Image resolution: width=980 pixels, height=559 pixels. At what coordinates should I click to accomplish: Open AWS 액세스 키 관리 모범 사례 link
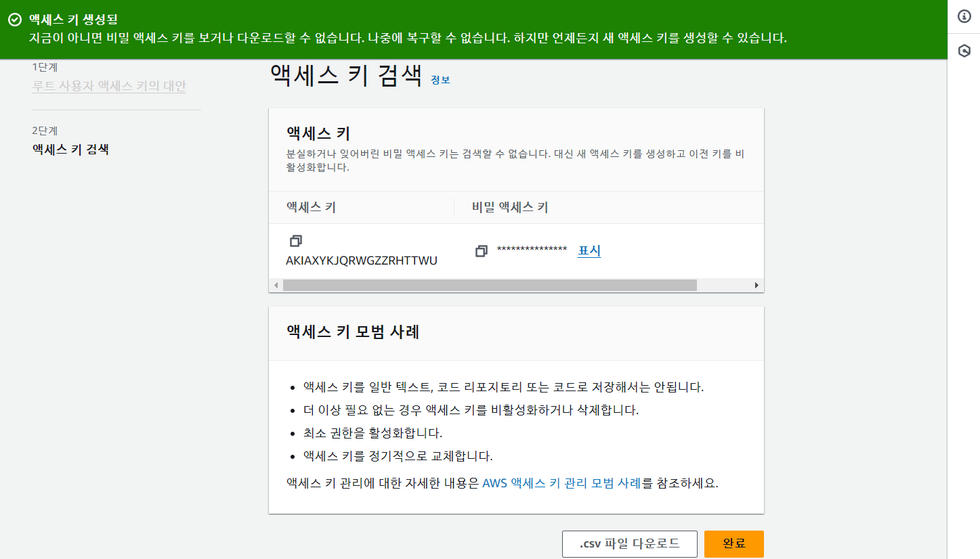tap(561, 484)
